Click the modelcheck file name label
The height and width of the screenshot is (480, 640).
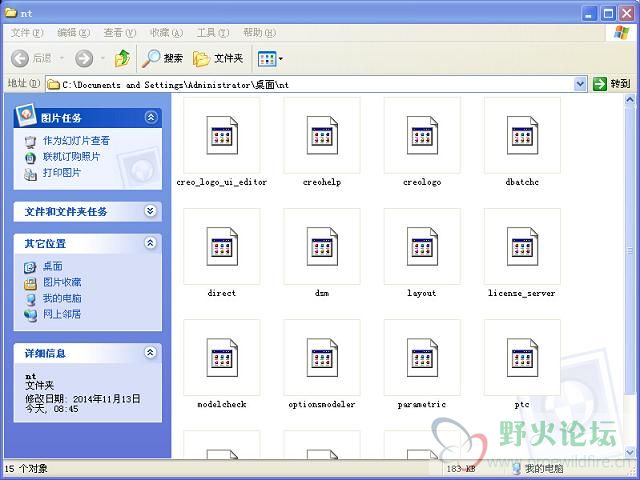222,404
